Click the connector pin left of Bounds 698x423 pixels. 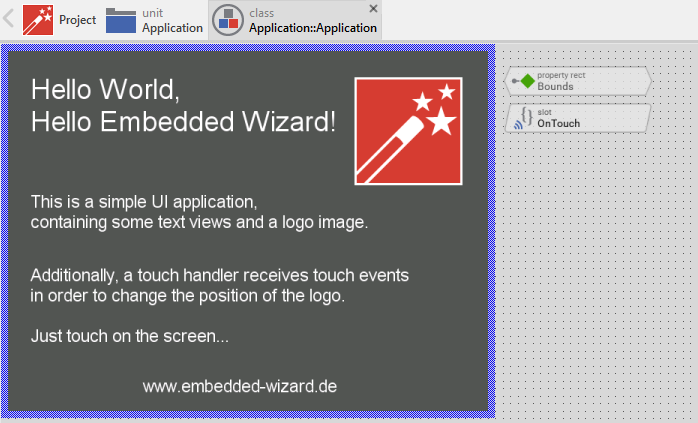coord(513,80)
